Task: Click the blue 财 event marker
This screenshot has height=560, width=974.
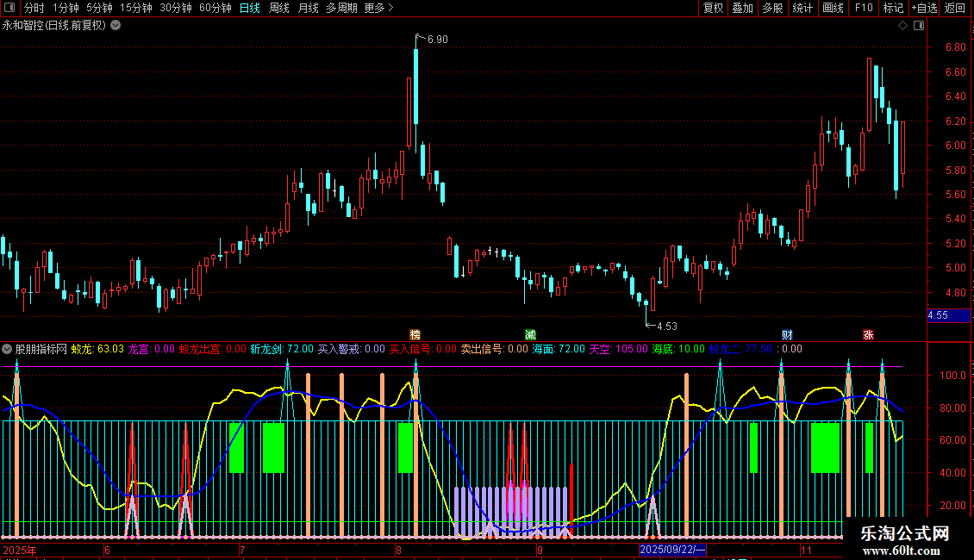Action: 787,334
